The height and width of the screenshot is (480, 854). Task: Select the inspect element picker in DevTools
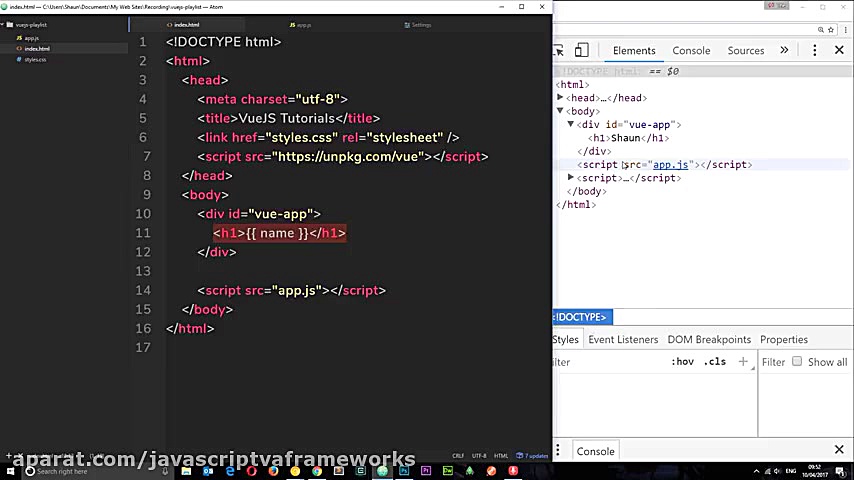pyautogui.click(x=559, y=51)
